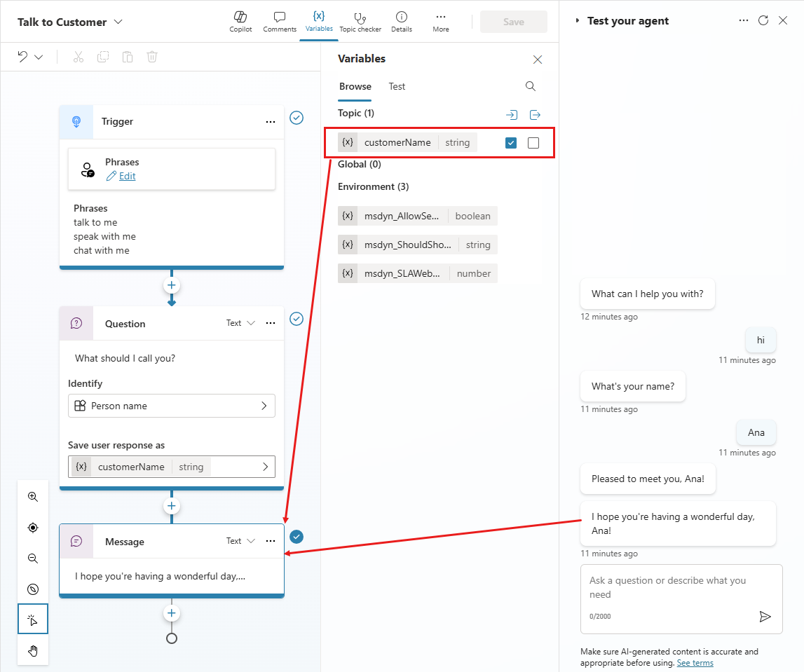The height and width of the screenshot is (672, 804).
Task: Click the Message node filled checkmark
Action: [297, 537]
